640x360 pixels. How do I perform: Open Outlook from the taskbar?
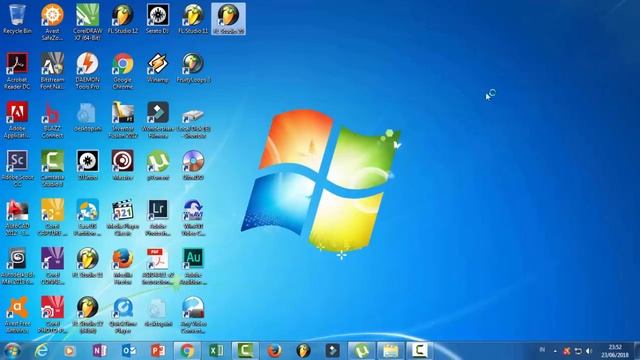[x=129, y=351]
